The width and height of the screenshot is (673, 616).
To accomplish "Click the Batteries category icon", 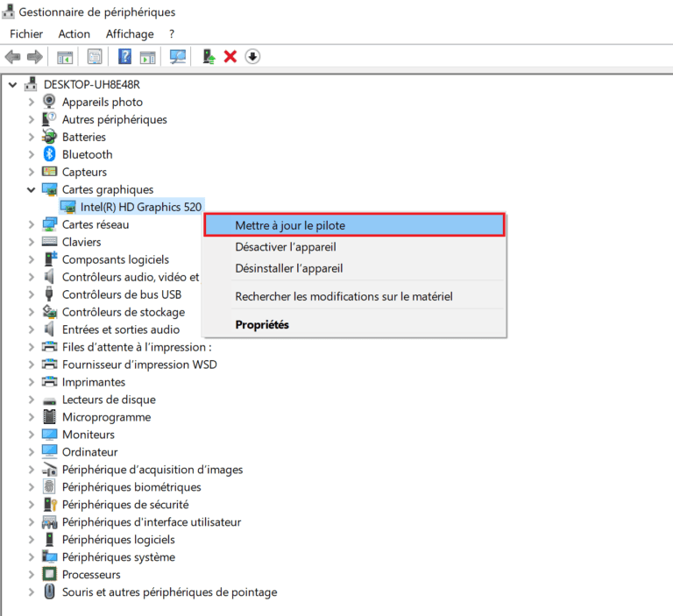I will click(49, 137).
